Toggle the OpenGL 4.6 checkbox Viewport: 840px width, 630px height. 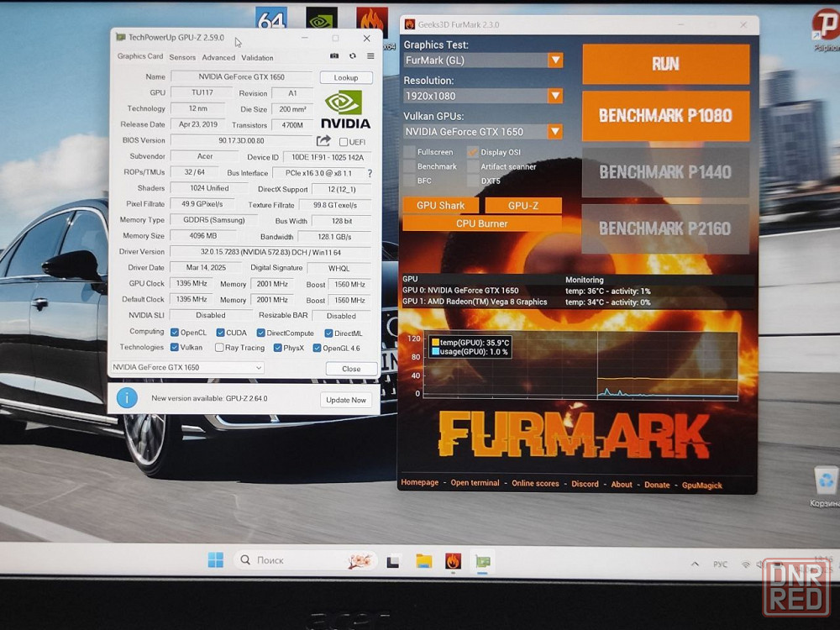317,349
